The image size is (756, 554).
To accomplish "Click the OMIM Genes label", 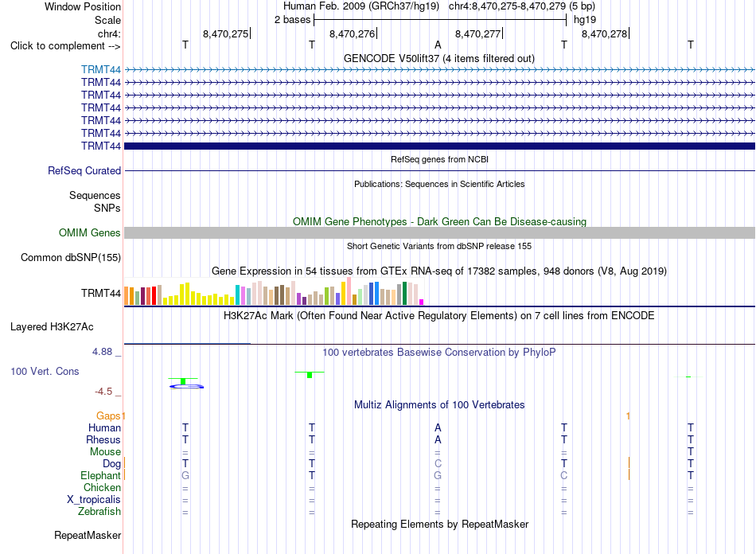I will (89, 233).
